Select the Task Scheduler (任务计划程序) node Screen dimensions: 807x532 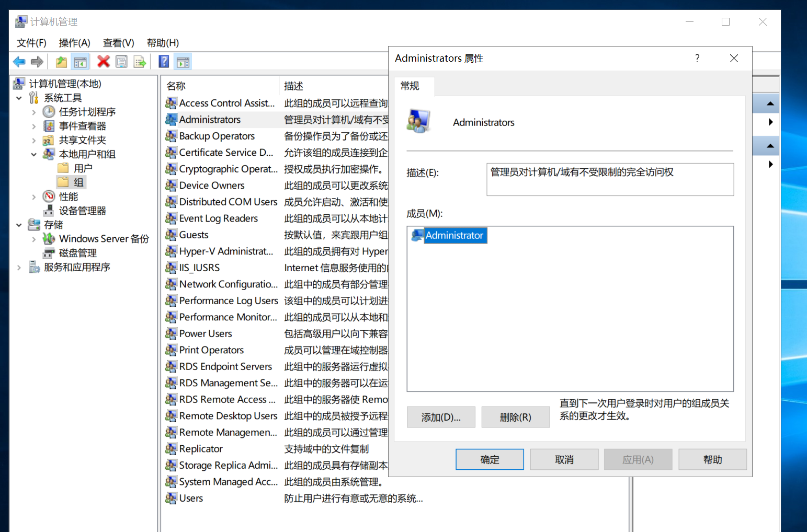click(x=87, y=112)
